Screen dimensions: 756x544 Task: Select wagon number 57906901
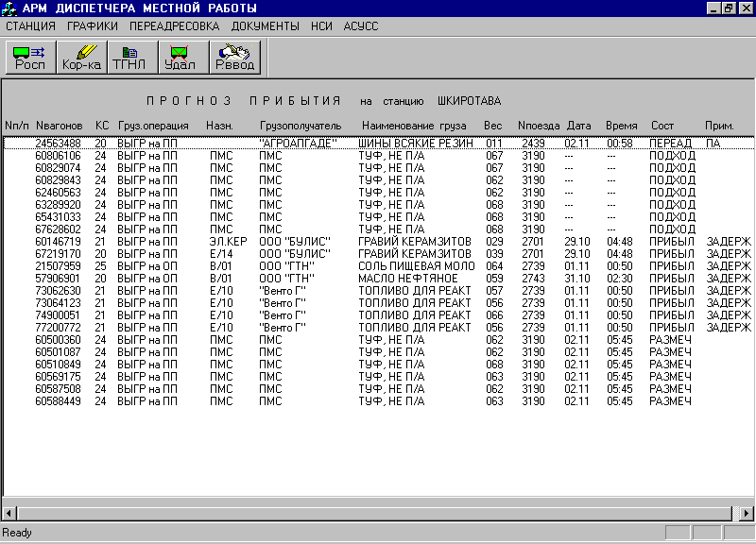click(58, 279)
